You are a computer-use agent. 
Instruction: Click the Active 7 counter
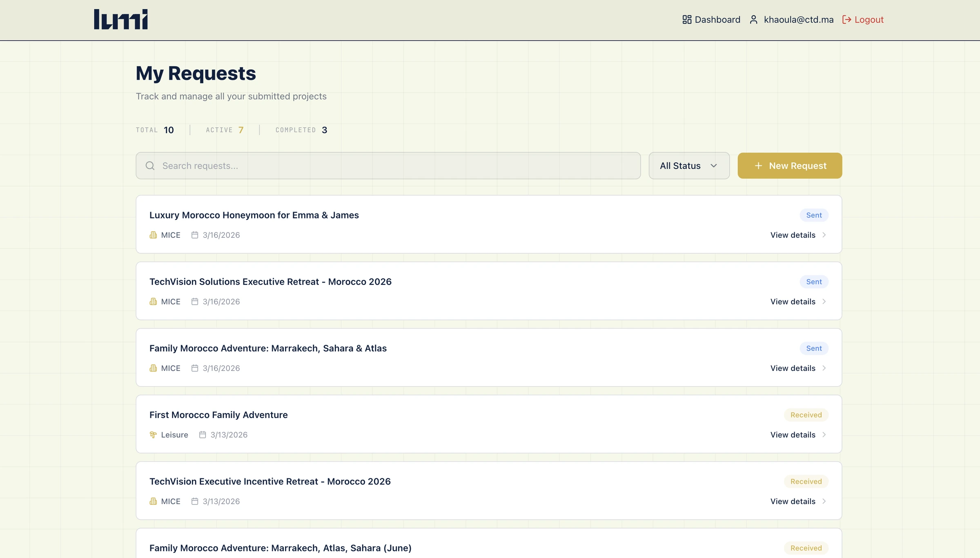225,130
